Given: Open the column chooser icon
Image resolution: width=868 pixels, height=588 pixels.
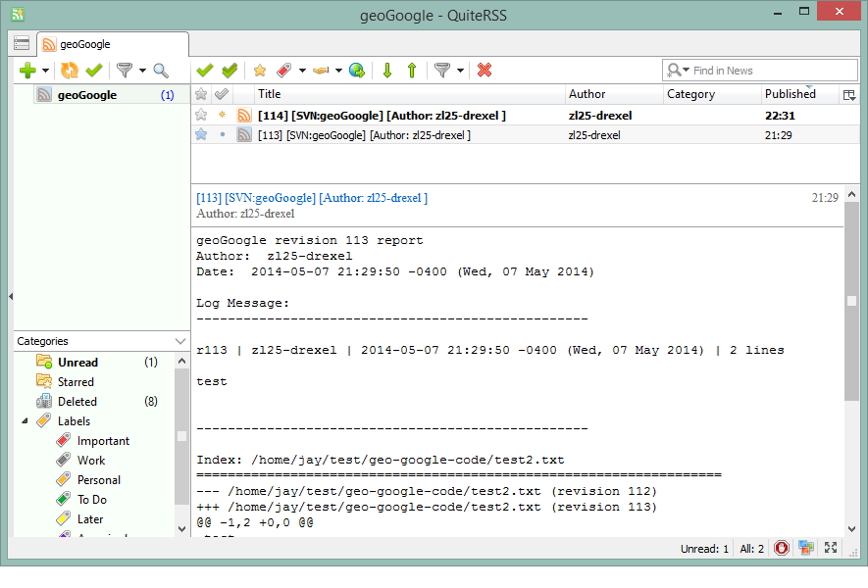Looking at the screenshot, I should (849, 95).
